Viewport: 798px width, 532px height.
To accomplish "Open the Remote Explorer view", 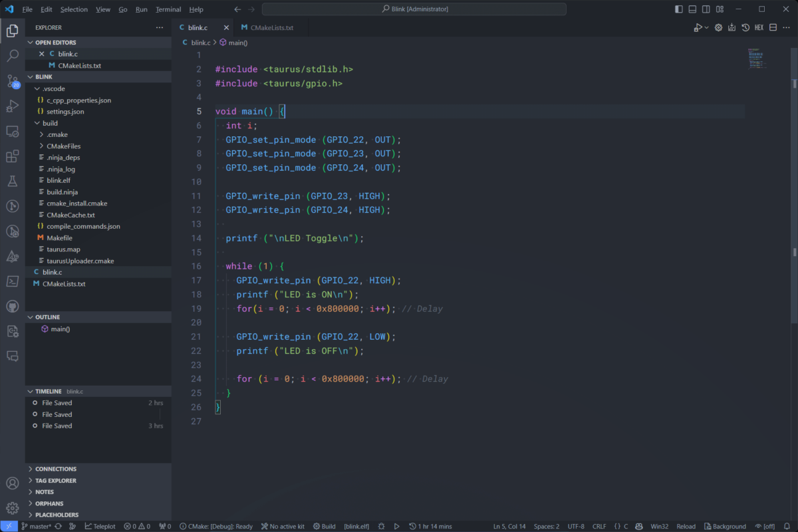I will click(12, 131).
